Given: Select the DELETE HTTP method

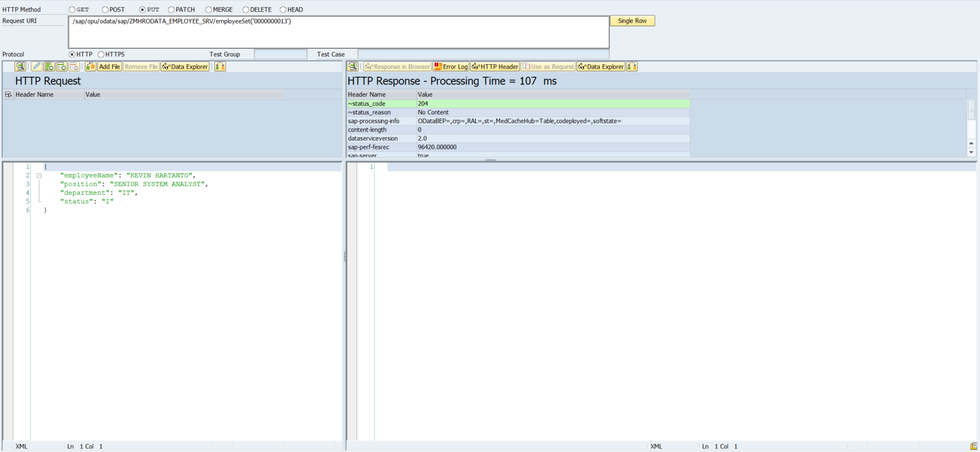Looking at the screenshot, I should click(x=246, y=9).
